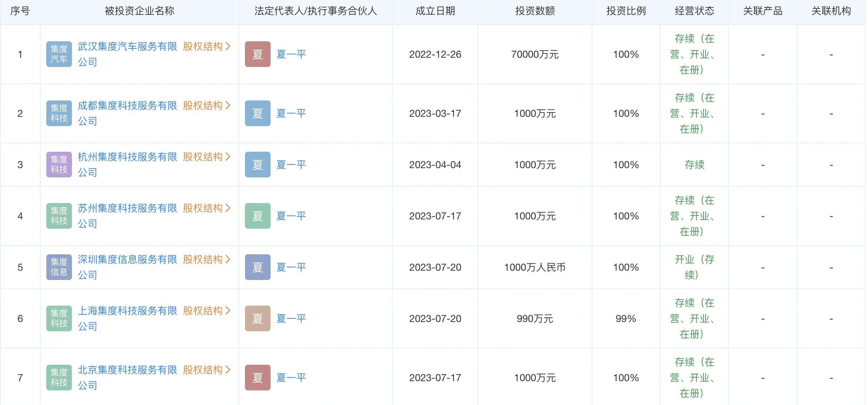
Task: Open 武汉集度汽车服务有限公司 company page
Action: point(127,54)
